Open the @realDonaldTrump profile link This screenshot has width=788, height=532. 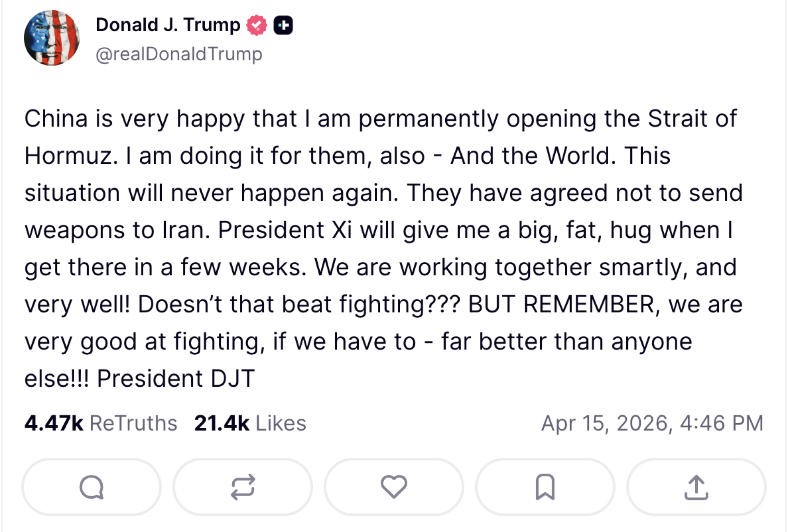[179, 53]
